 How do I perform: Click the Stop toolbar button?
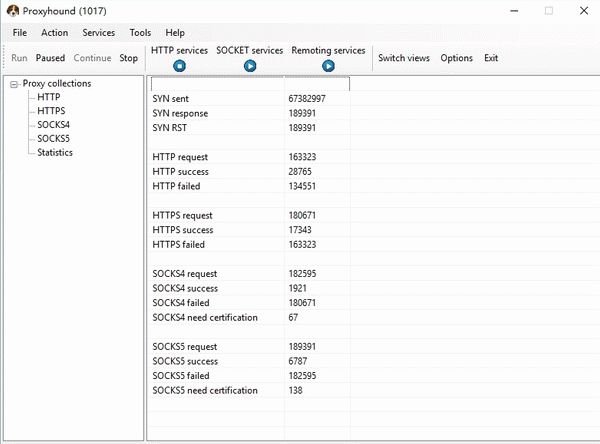coord(129,58)
